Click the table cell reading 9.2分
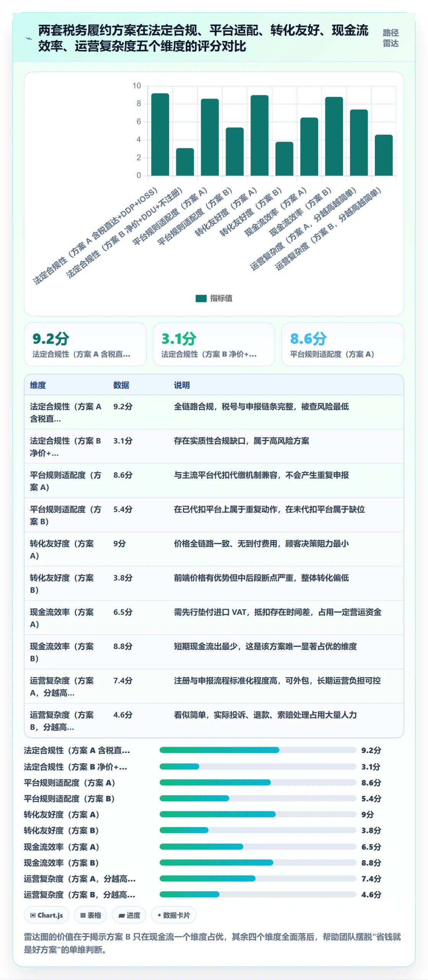 123,407
